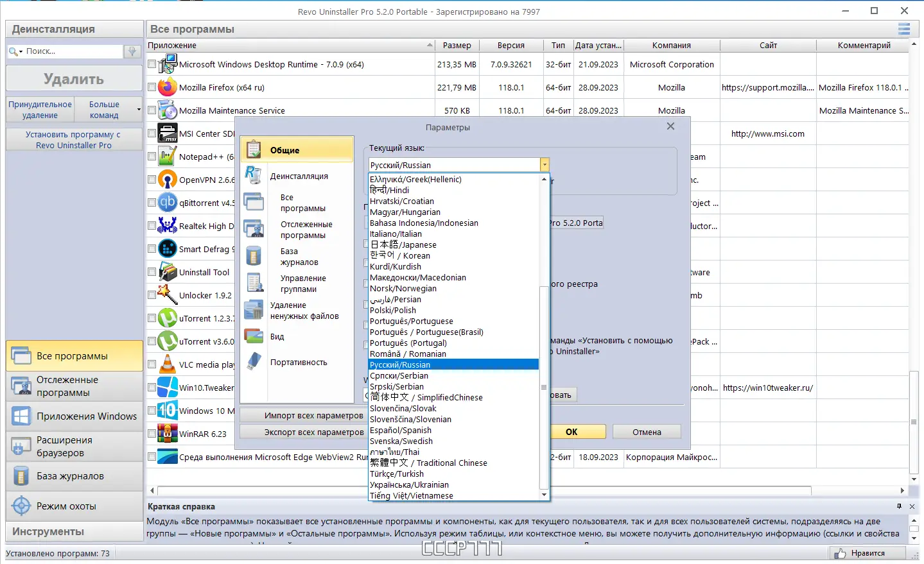The width and height of the screenshot is (924, 564).
Task: Open the Больше команд dropdown
Action: click(x=108, y=110)
